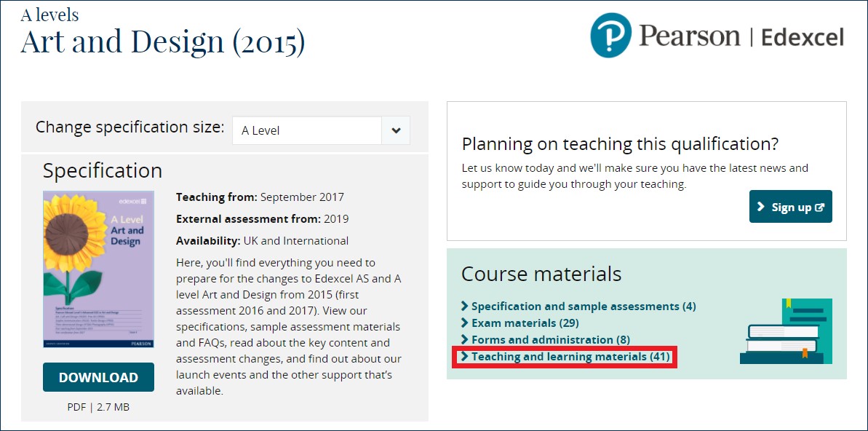
Task: Click the Course materials heading
Action: tap(541, 274)
